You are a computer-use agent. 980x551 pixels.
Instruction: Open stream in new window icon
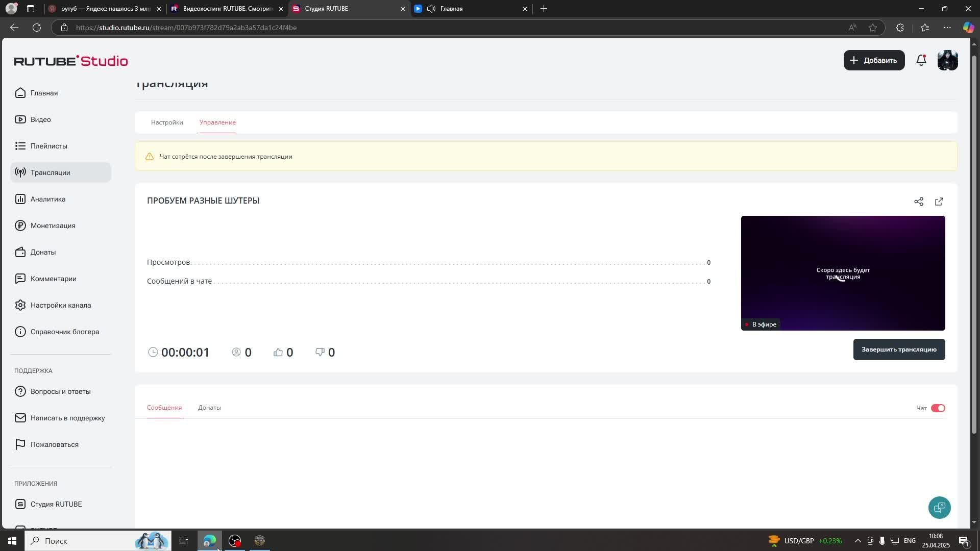939,202
